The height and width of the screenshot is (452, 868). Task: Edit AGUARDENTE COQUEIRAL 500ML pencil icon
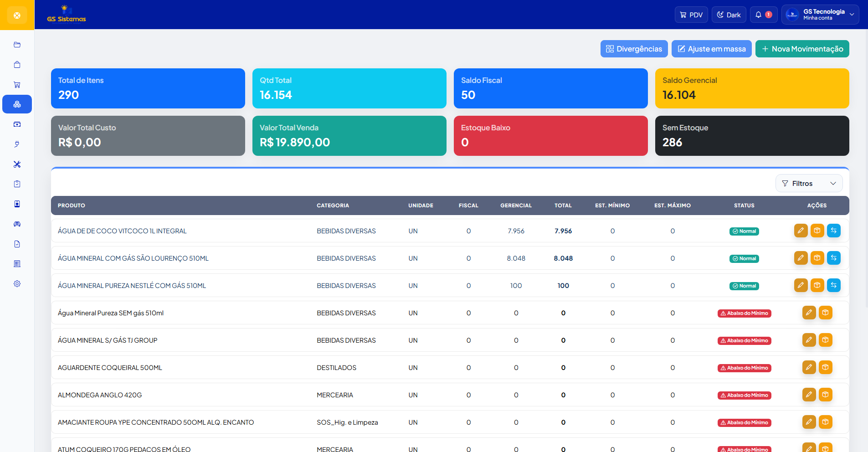pos(809,367)
